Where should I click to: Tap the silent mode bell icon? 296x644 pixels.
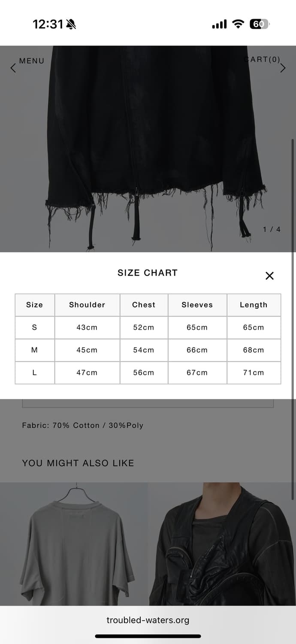pos(71,24)
